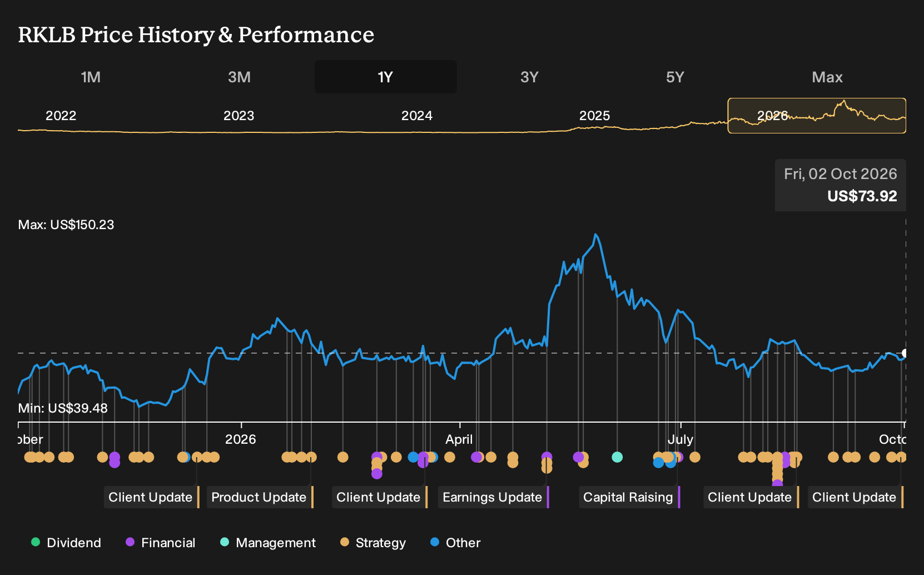Click 2023 in the overview mini chart
924x575 pixels.
(x=239, y=116)
